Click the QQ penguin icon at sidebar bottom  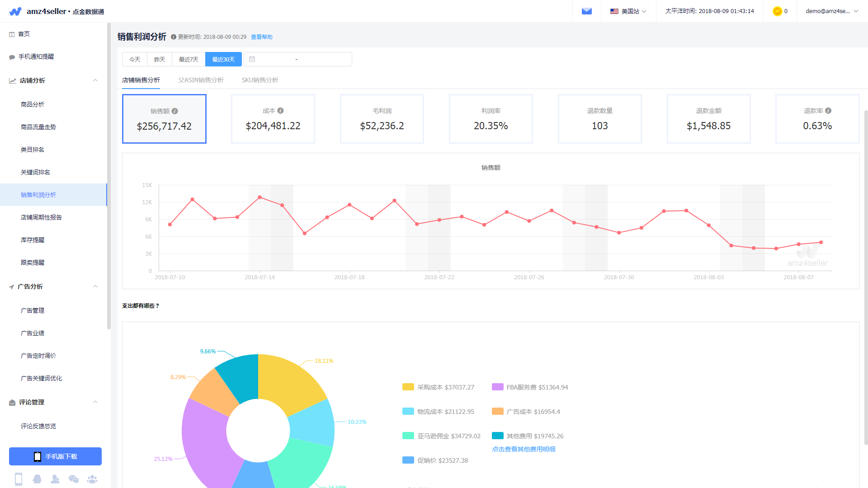coord(37,479)
